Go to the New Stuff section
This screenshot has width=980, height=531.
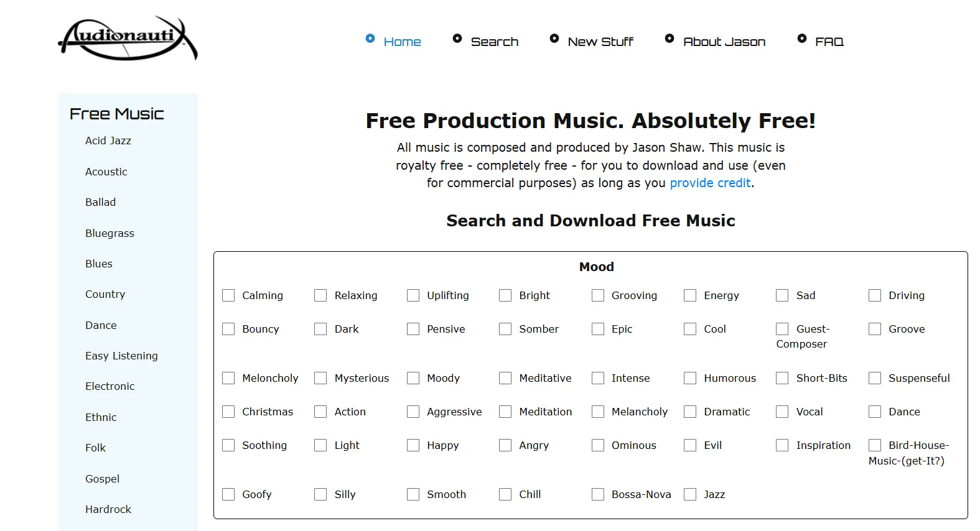600,41
